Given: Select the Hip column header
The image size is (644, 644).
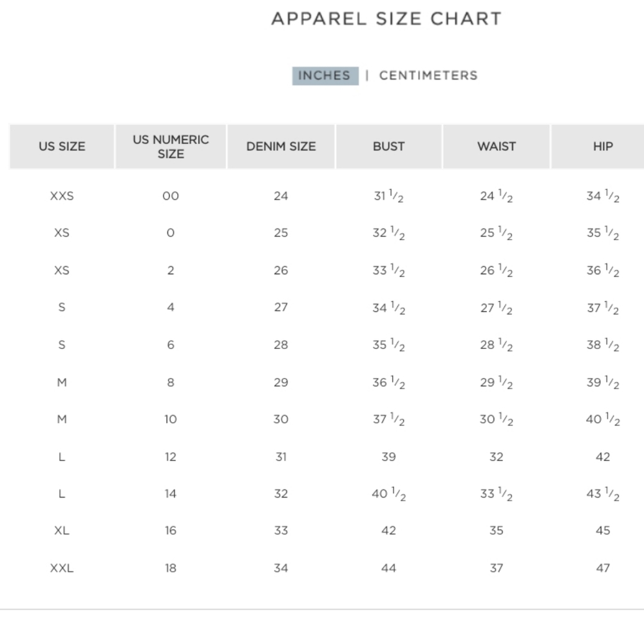Looking at the screenshot, I should [603, 146].
